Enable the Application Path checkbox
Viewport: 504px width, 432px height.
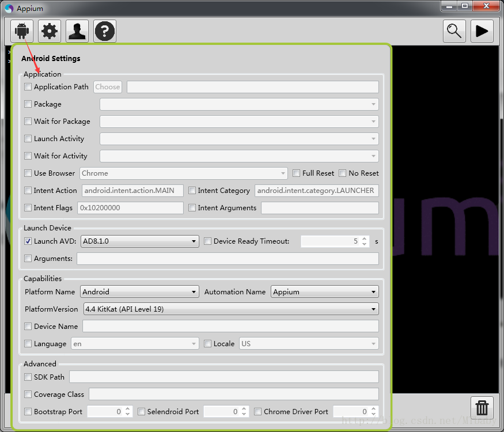pos(28,87)
